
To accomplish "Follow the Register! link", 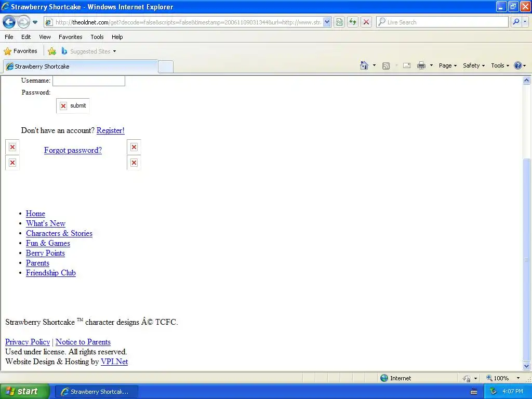I will pos(111,130).
